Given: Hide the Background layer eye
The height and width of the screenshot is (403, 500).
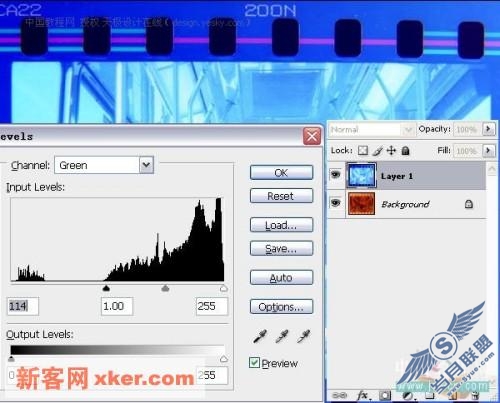Looking at the screenshot, I should tap(336, 203).
